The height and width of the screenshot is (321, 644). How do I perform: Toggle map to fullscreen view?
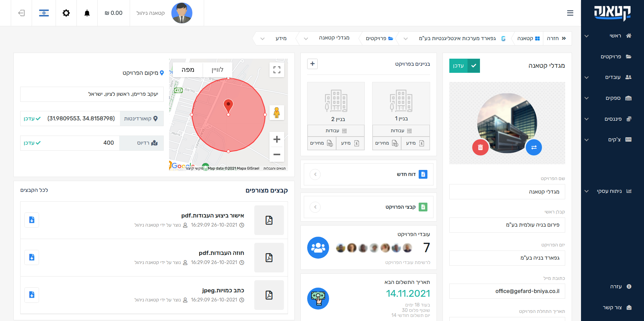tap(277, 70)
